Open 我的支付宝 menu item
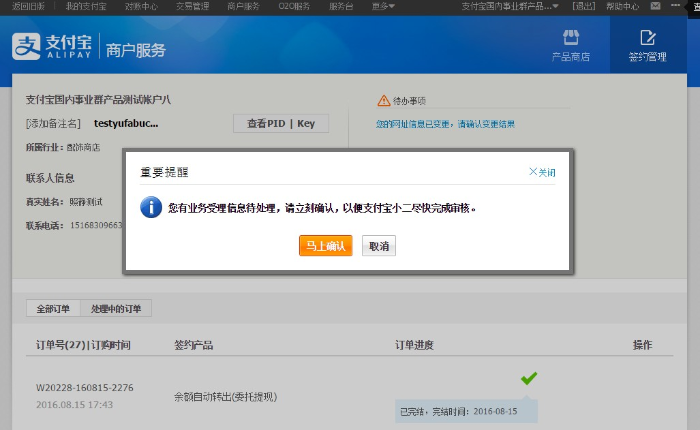 click(86, 6)
